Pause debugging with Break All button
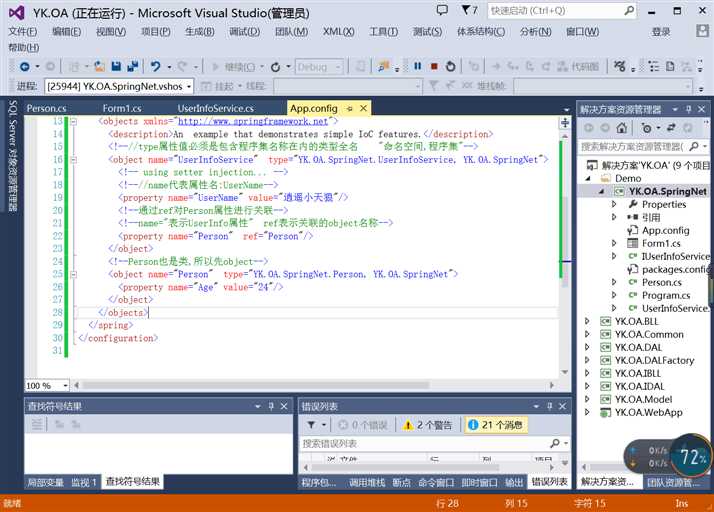The height and width of the screenshot is (512, 714). coord(418,67)
